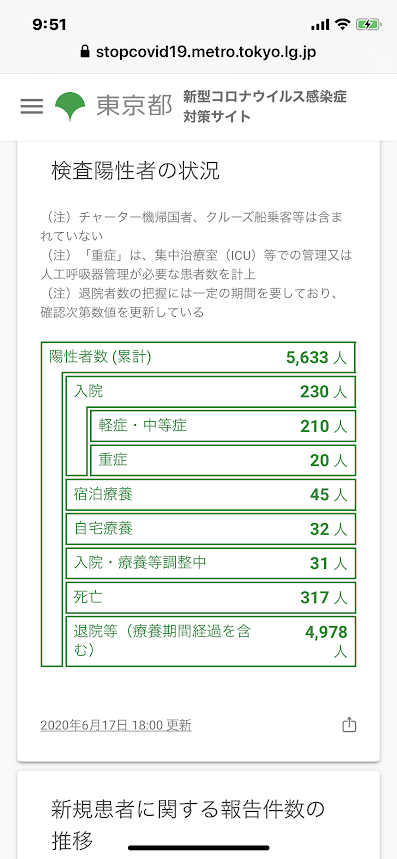Tap the 新規患者に関する報告件数の推移 card heading
This screenshot has width=397, height=859.
(x=188, y=823)
